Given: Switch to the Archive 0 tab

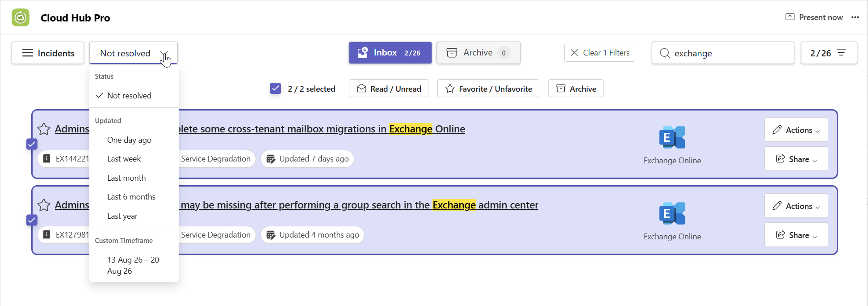Looking at the screenshot, I should 478,53.
